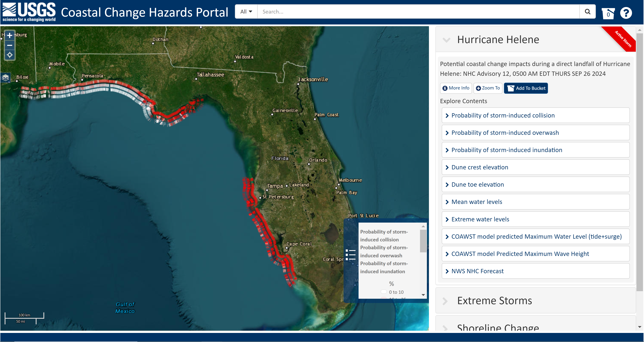This screenshot has height=342, width=644.
Task: Click the Zoom To button
Action: coord(488,88)
